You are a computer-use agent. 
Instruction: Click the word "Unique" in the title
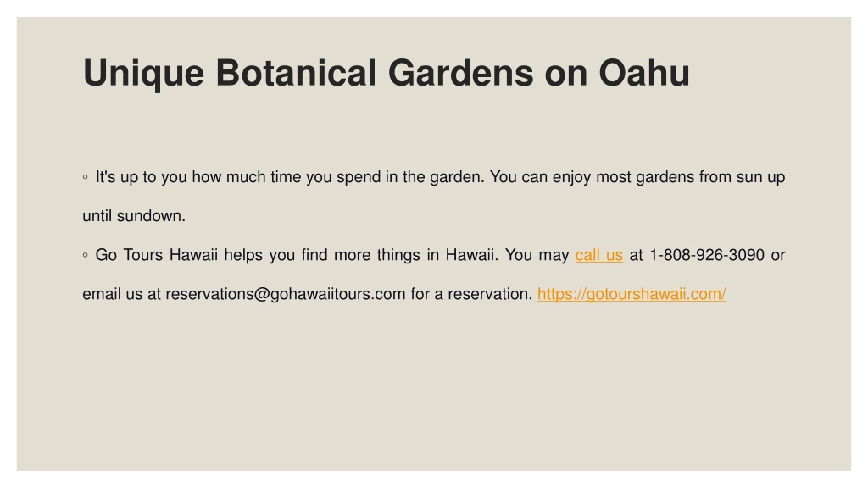tap(143, 74)
